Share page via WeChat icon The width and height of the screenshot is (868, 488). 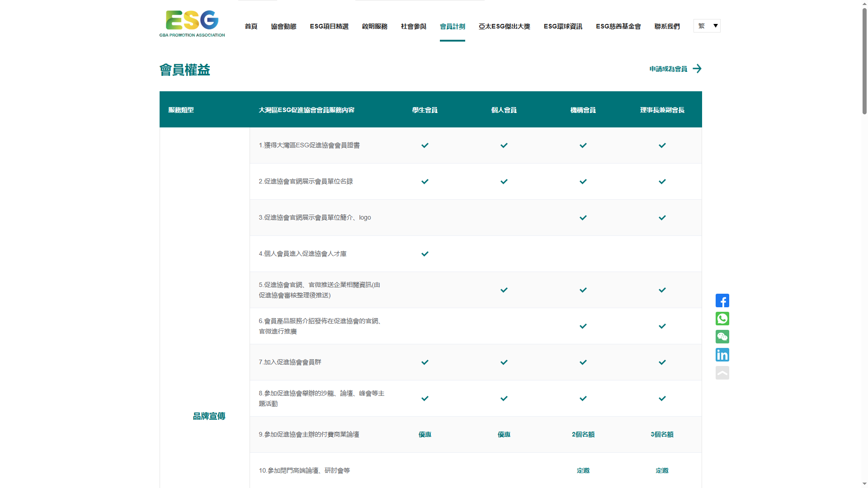tap(722, 337)
